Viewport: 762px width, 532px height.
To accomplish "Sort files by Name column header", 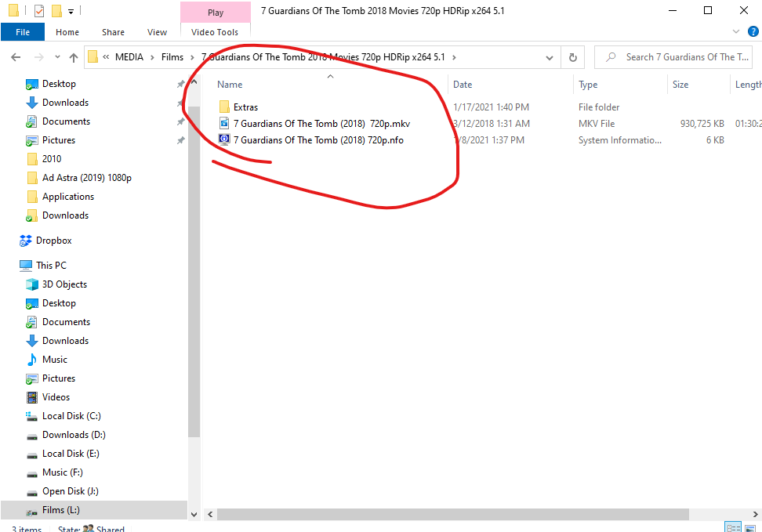I will 230,85.
